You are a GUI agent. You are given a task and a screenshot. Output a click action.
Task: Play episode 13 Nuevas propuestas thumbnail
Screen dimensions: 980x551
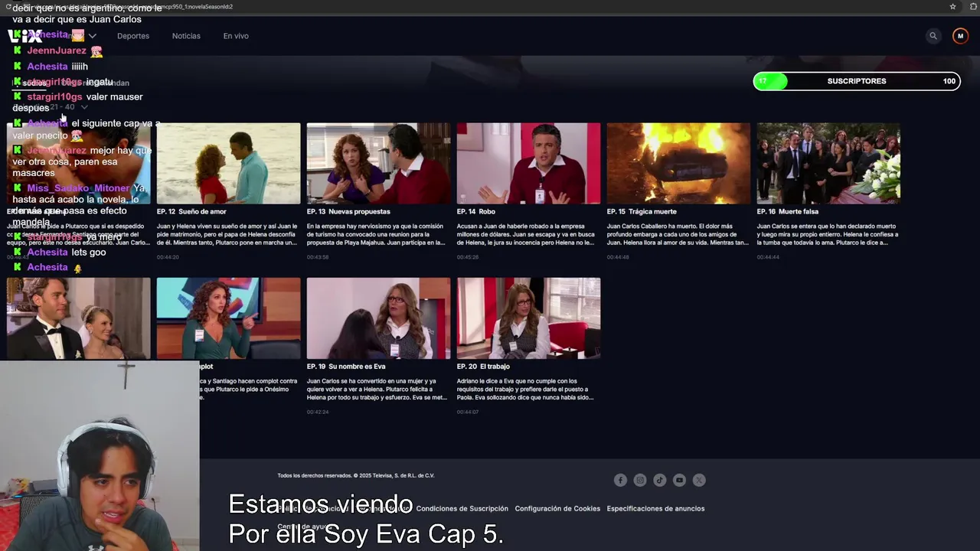click(x=379, y=164)
